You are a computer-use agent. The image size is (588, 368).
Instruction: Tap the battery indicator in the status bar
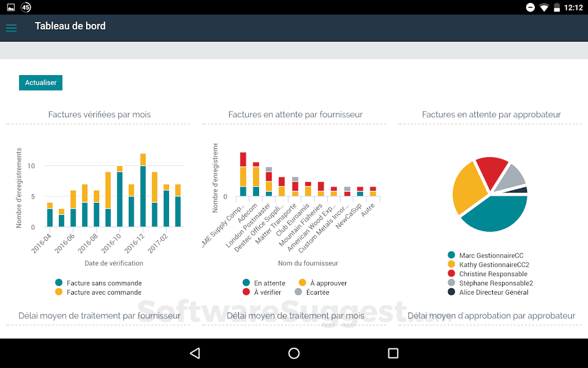(x=557, y=8)
